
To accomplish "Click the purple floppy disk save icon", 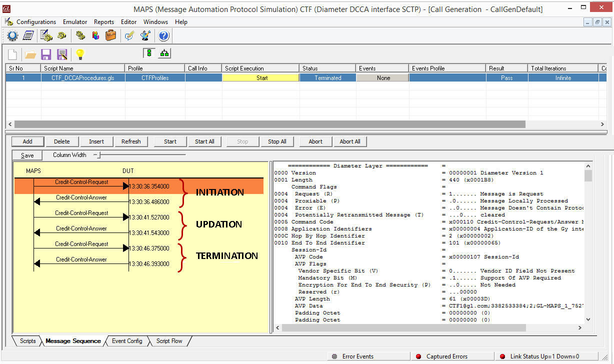I will point(46,54).
